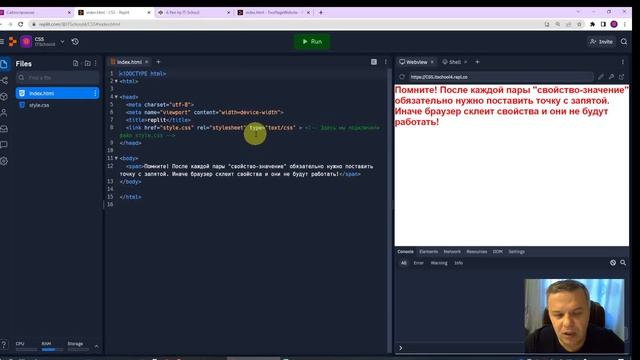Open webview in a new browser tab
This screenshot has width=640, height=360.
tap(621, 77)
